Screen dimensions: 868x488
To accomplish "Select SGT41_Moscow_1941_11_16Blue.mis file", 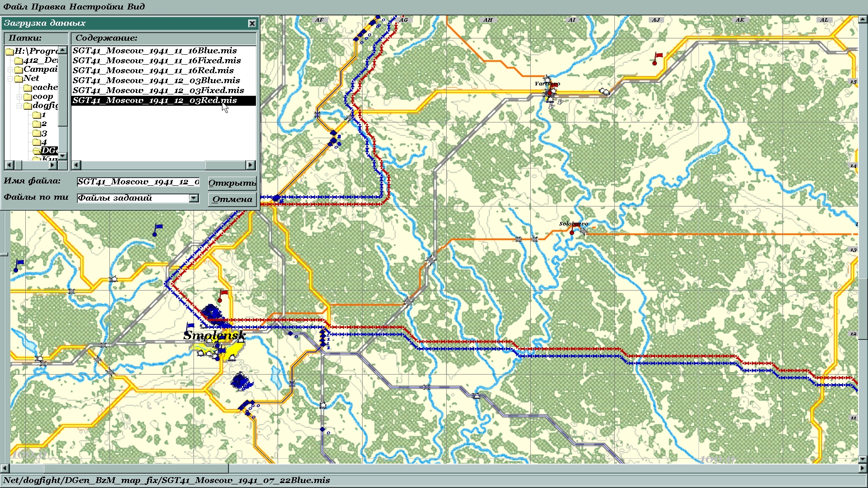I will (155, 51).
